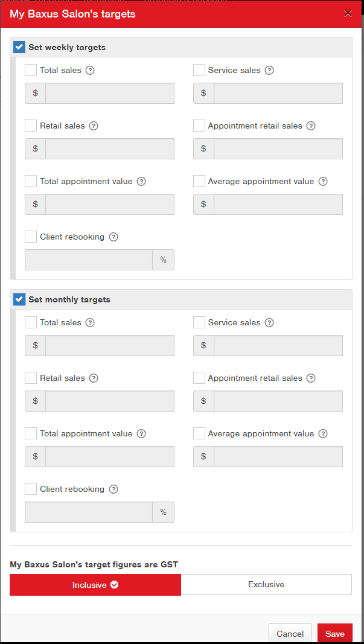The width and height of the screenshot is (364, 644).
Task: Enable monthly Total sales checkbox
Action: [x=31, y=322]
